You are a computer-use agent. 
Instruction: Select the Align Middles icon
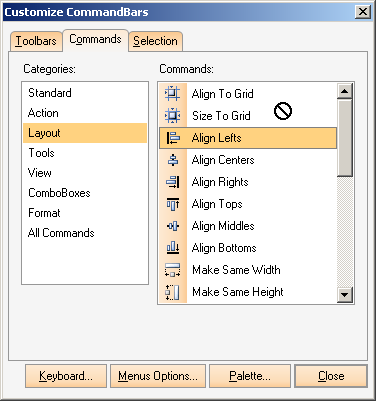(x=173, y=226)
